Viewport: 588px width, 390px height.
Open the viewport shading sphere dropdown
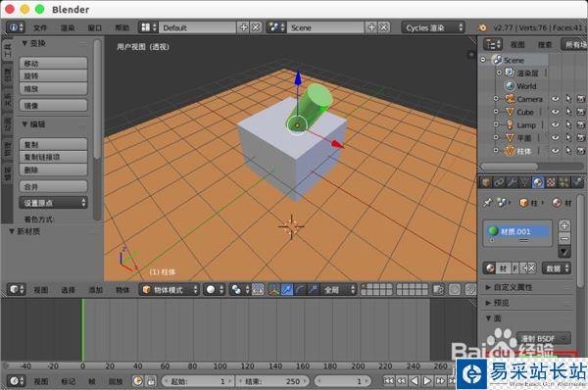point(214,289)
